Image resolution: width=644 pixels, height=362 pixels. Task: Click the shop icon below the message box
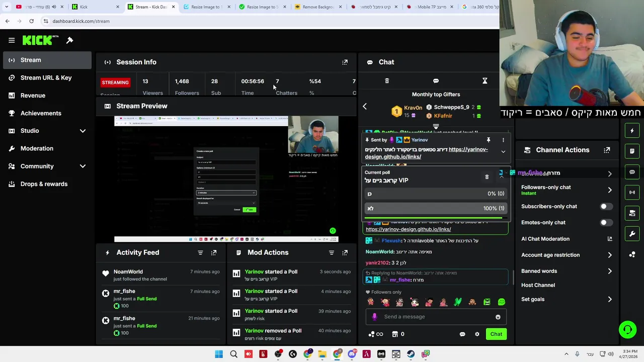(x=395, y=334)
